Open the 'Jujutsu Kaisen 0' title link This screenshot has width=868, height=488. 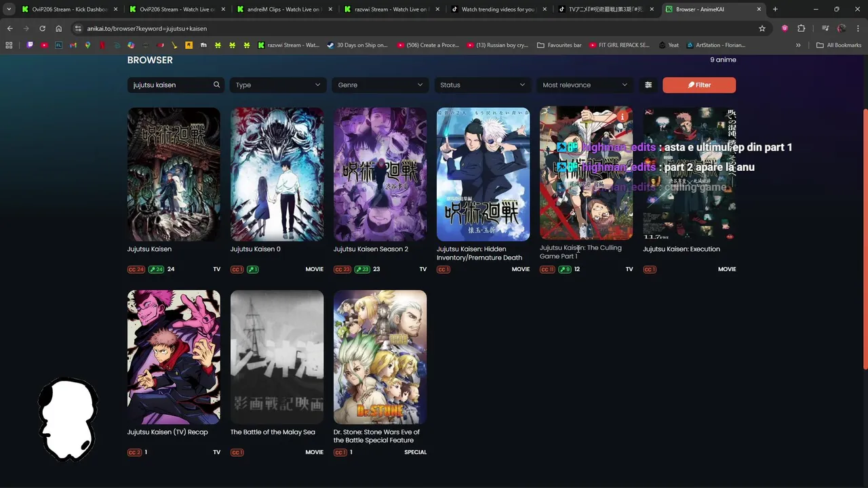coord(256,249)
